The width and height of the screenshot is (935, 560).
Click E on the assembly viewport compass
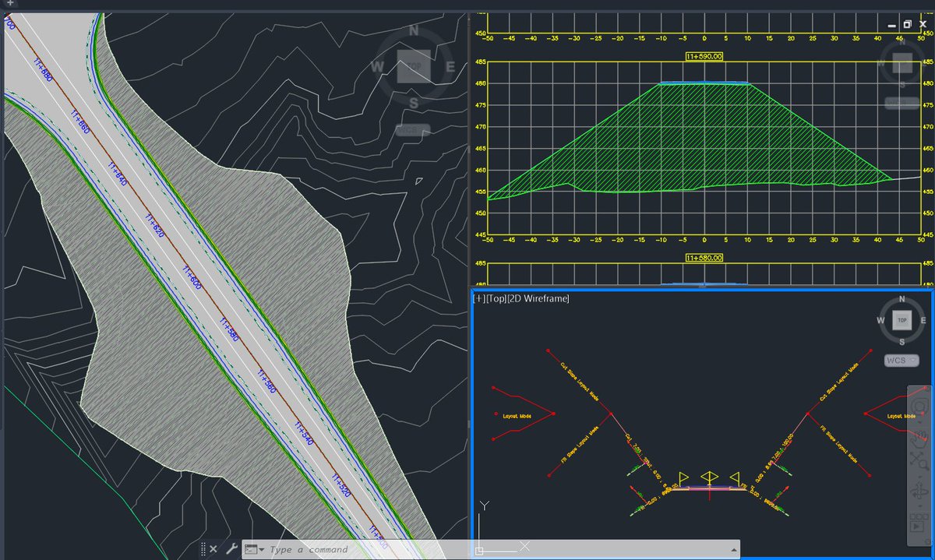[923, 320]
